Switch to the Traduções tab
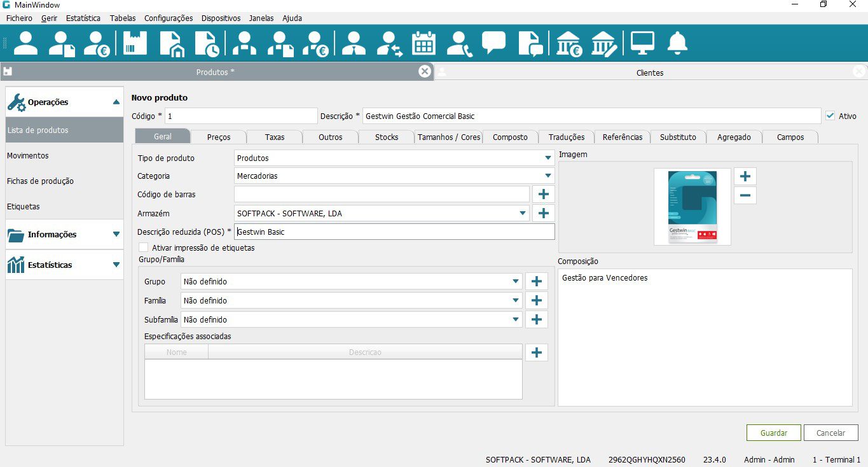This screenshot has width=868, height=467. click(x=567, y=137)
